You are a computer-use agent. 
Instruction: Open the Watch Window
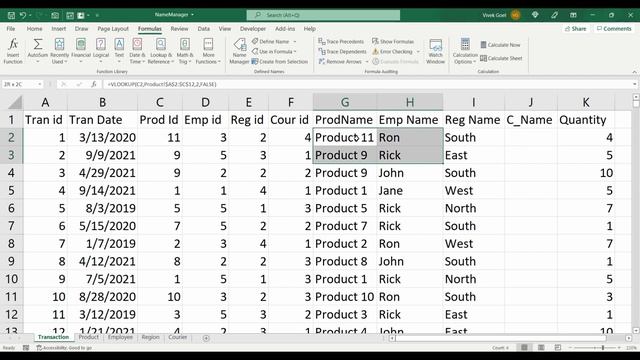pyautogui.click(x=436, y=51)
